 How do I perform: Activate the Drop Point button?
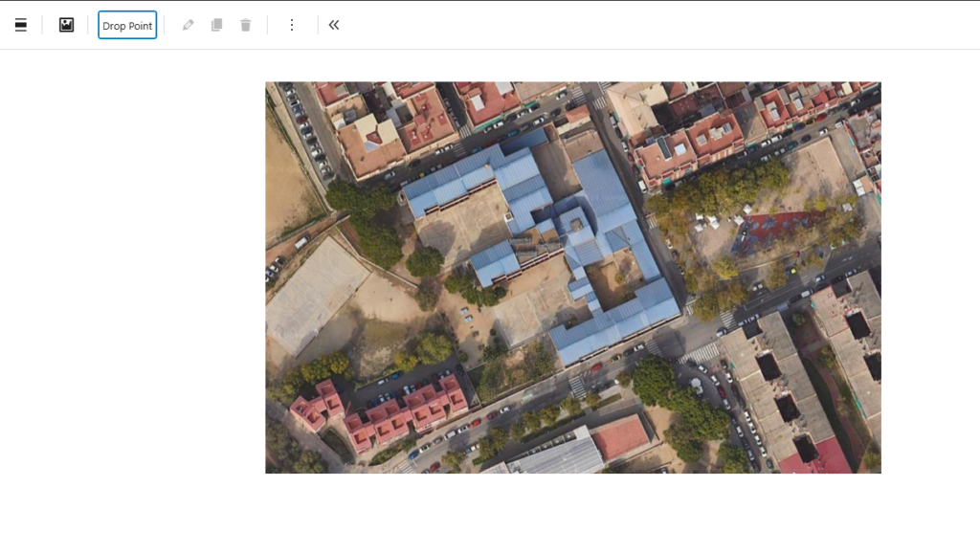click(127, 25)
